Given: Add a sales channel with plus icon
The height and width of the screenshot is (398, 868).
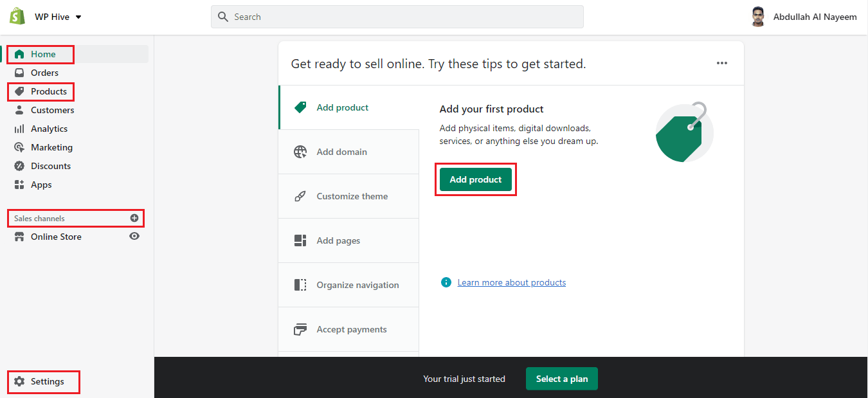Looking at the screenshot, I should tap(134, 218).
